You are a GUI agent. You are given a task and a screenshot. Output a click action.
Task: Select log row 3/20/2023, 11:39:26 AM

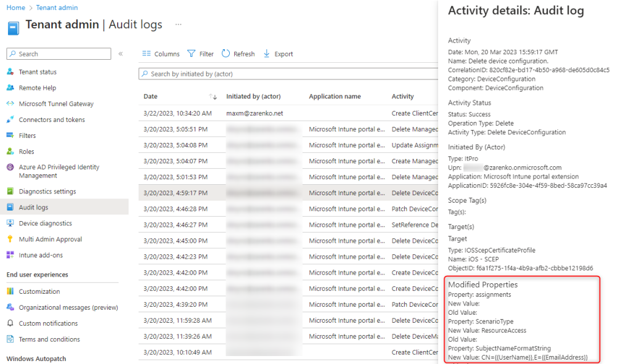click(288, 336)
